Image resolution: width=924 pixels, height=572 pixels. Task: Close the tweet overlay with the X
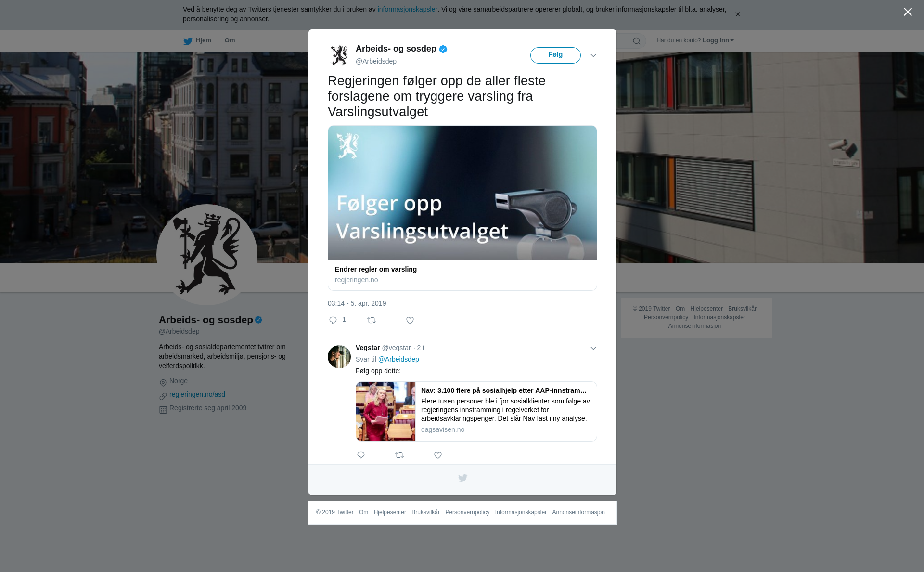[x=908, y=12]
